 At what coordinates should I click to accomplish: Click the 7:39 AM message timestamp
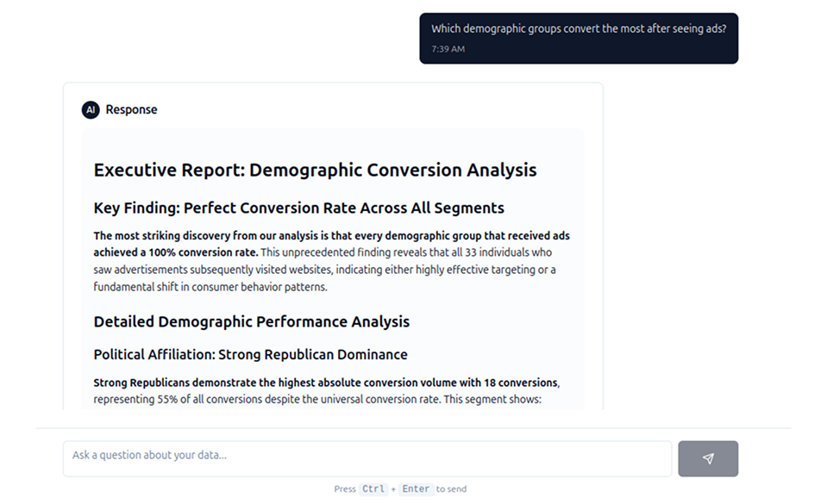click(448, 49)
